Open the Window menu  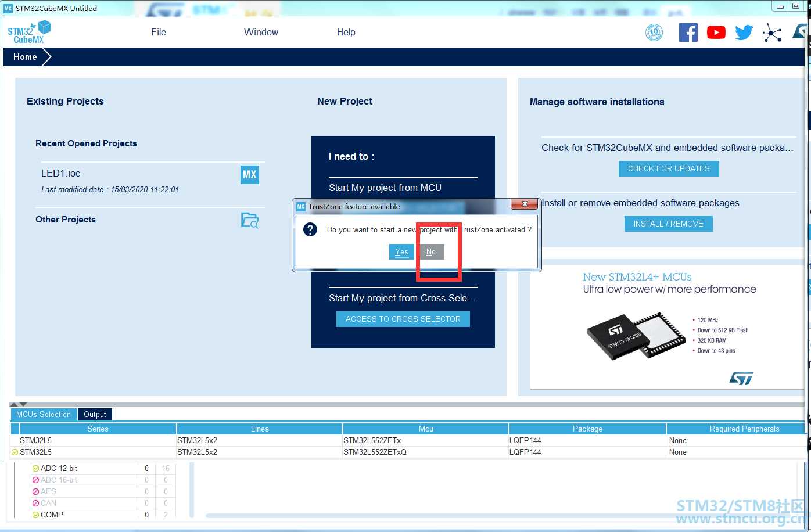point(261,33)
